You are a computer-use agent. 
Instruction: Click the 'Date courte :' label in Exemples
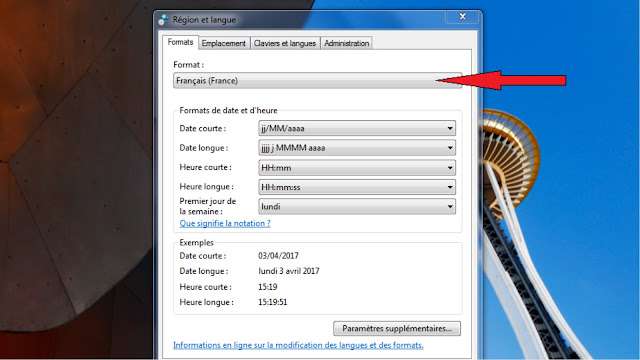[x=202, y=256]
